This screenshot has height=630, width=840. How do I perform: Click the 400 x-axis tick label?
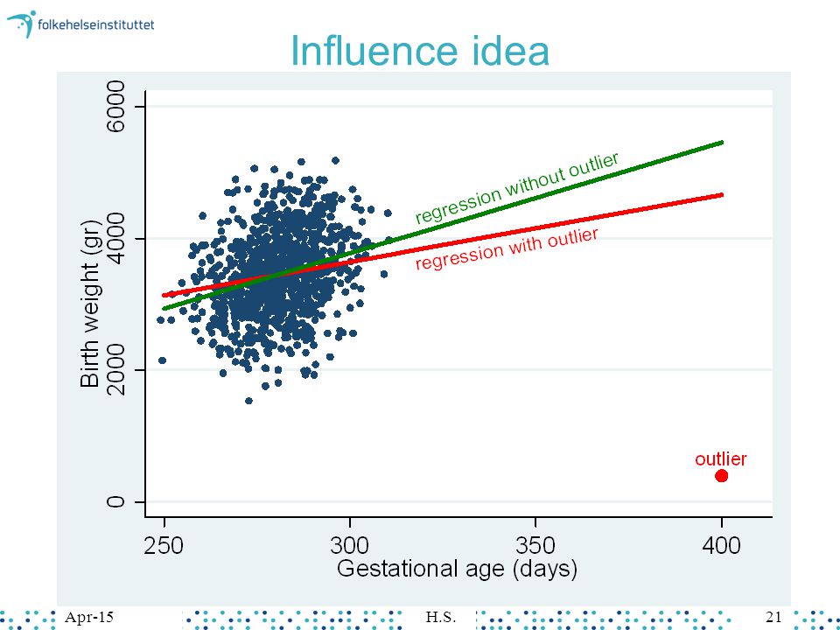click(721, 545)
